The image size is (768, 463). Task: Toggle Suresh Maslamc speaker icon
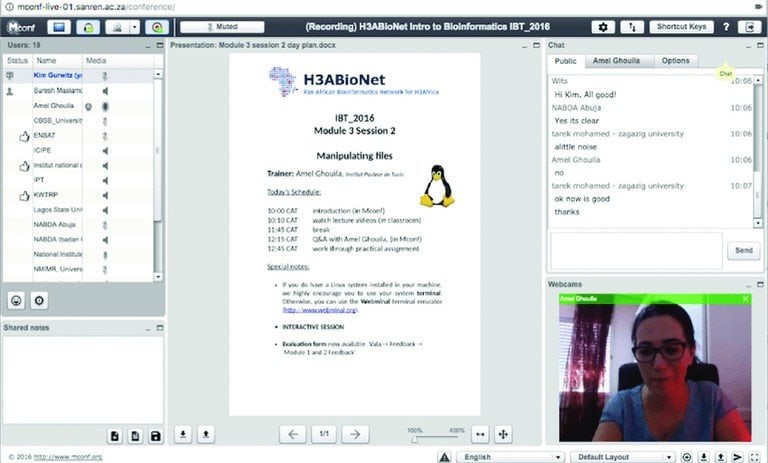pyautogui.click(x=105, y=91)
